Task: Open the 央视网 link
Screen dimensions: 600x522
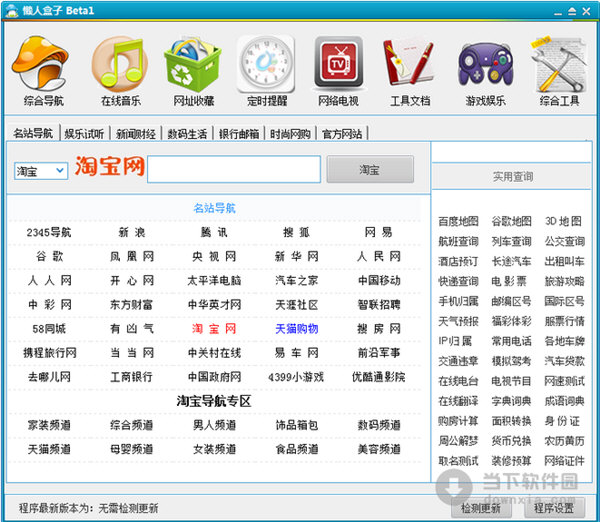Action: tap(214, 256)
